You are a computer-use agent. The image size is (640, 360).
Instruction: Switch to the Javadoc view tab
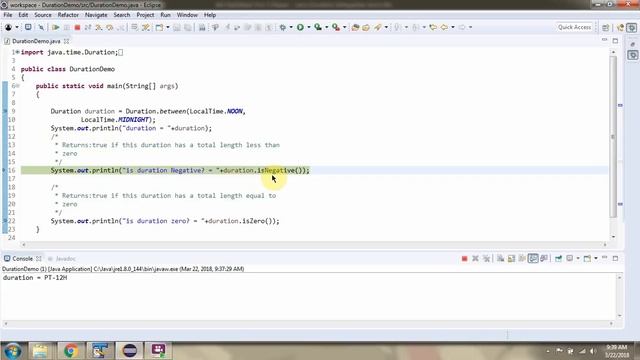click(65, 259)
